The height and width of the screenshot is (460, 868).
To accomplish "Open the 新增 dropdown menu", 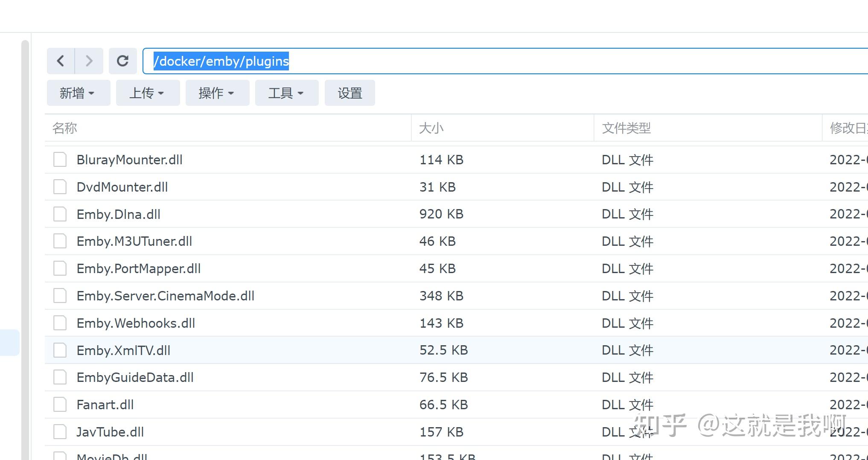I will pyautogui.click(x=78, y=93).
